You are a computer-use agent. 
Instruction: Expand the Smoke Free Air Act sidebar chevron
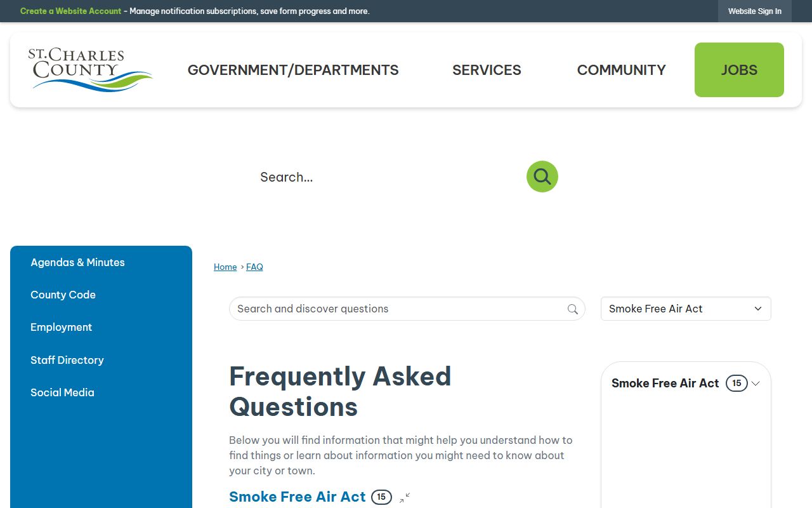pyautogui.click(x=756, y=384)
